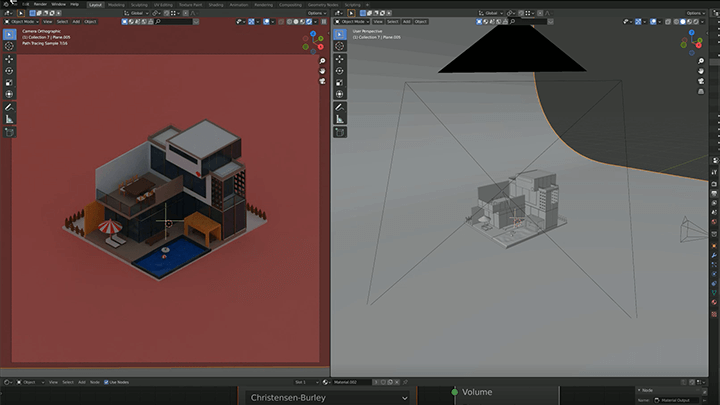Image resolution: width=720 pixels, height=405 pixels.
Task: Open Options dropdown in left viewport
Action: tap(317, 13)
